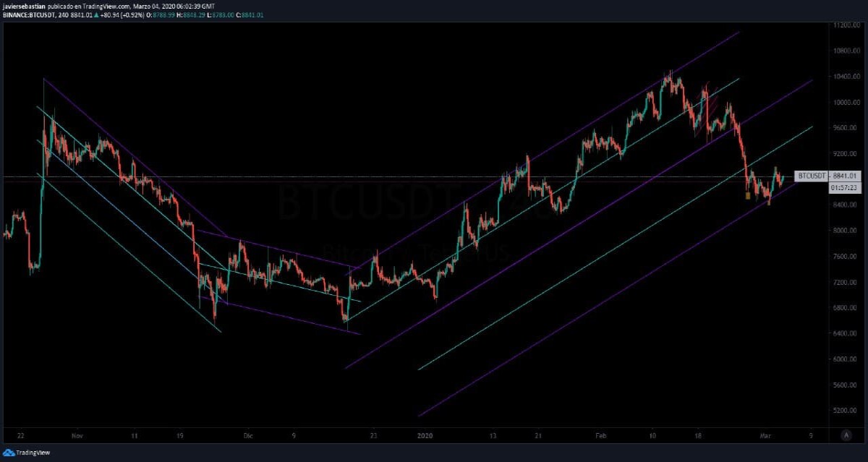Click the 5600.00 price axis label
This screenshot has height=462, width=868.
pos(845,385)
